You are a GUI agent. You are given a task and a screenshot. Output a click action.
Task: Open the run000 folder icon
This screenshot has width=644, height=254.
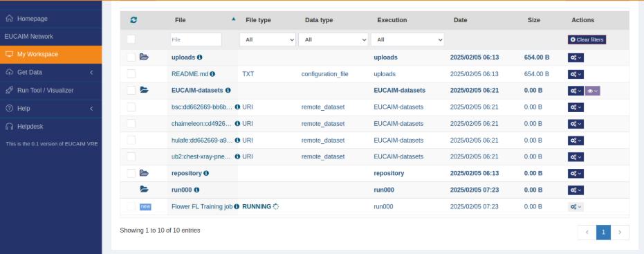coord(144,189)
